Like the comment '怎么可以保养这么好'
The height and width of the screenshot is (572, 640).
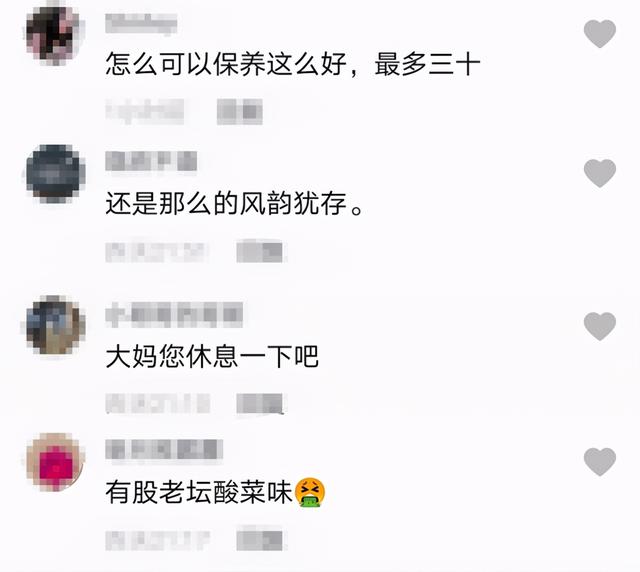[600, 34]
